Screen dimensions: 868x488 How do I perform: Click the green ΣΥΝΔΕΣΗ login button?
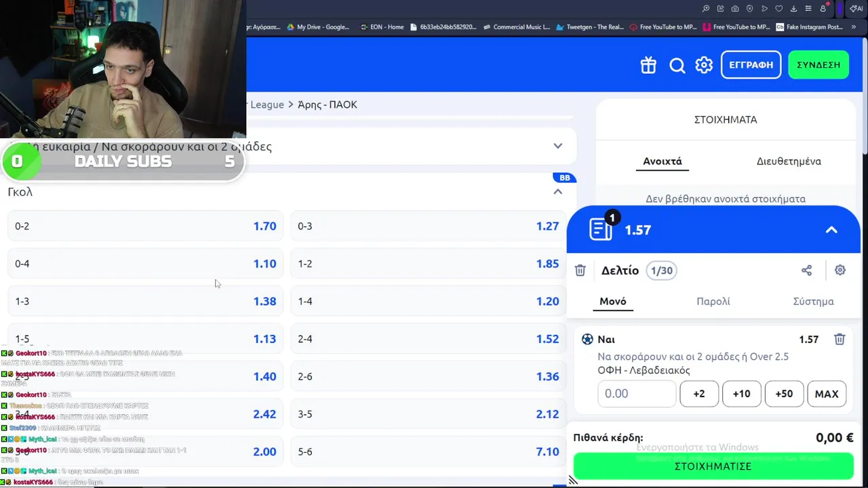818,64
